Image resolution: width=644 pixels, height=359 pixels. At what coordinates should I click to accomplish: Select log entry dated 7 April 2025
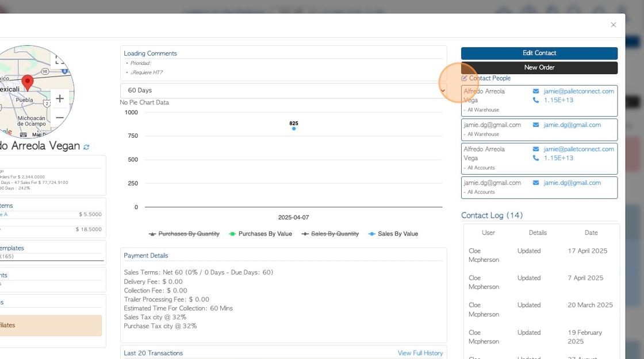[x=541, y=282]
